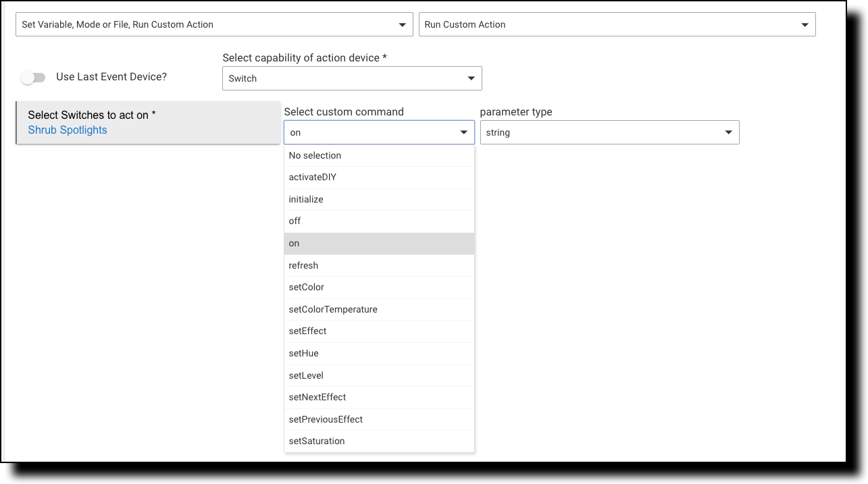The width and height of the screenshot is (868, 484).
Task: Select setLevel from the command list
Action: [379, 375]
